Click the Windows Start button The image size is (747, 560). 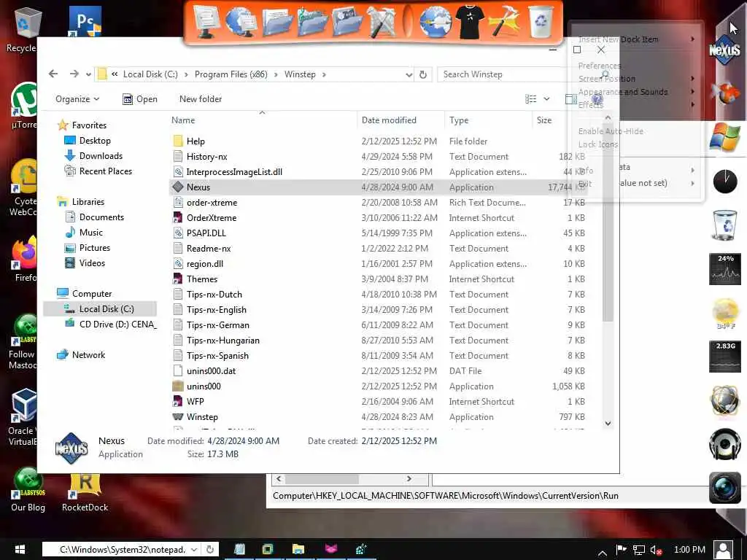[x=20, y=550]
